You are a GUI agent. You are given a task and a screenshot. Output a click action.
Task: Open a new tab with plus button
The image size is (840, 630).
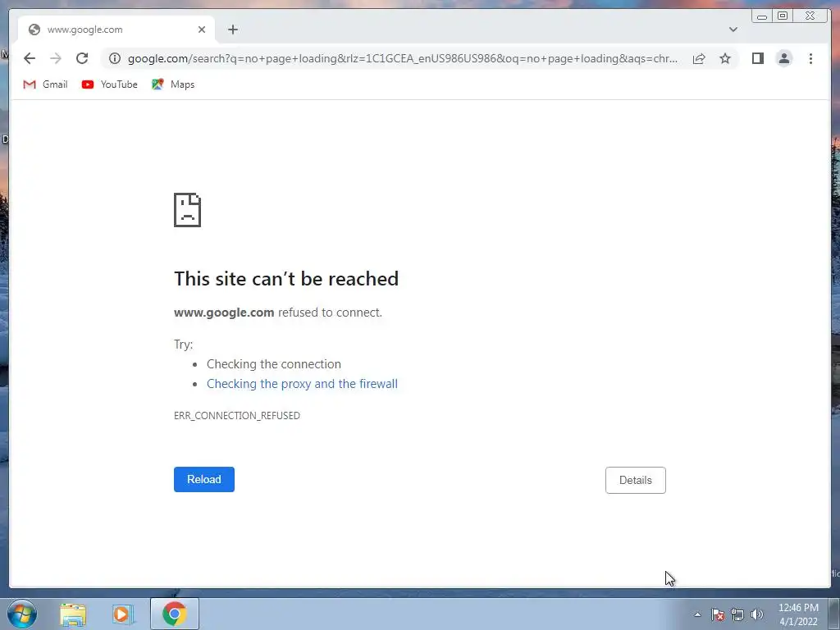(232, 30)
